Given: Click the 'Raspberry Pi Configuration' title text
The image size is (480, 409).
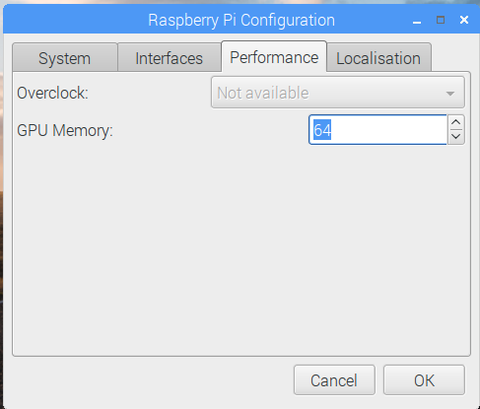Looking at the screenshot, I should [241, 21].
